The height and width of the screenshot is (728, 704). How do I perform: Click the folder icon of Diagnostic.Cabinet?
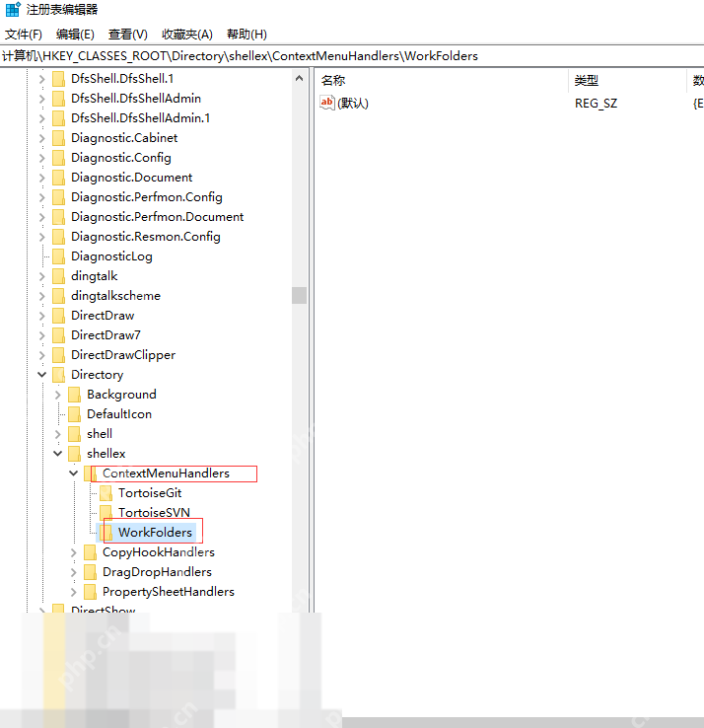tap(59, 138)
